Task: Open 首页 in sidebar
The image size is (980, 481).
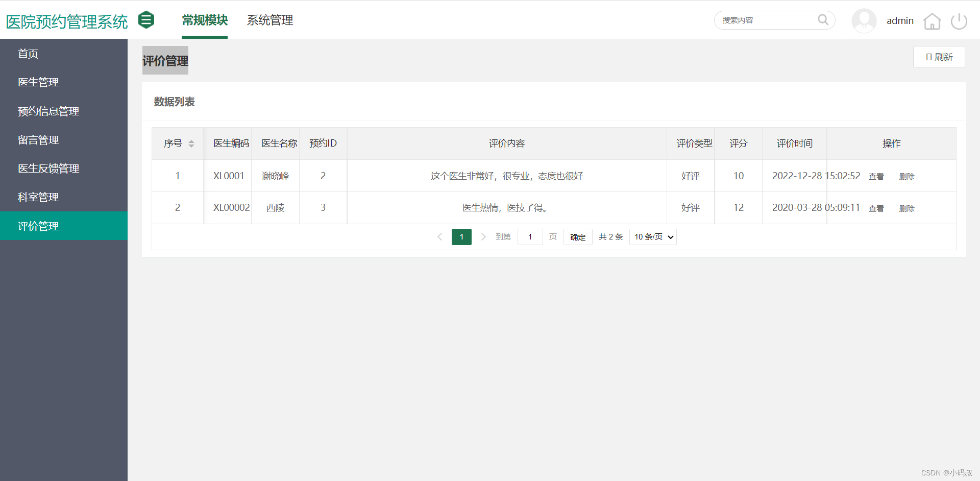Action: [x=64, y=54]
